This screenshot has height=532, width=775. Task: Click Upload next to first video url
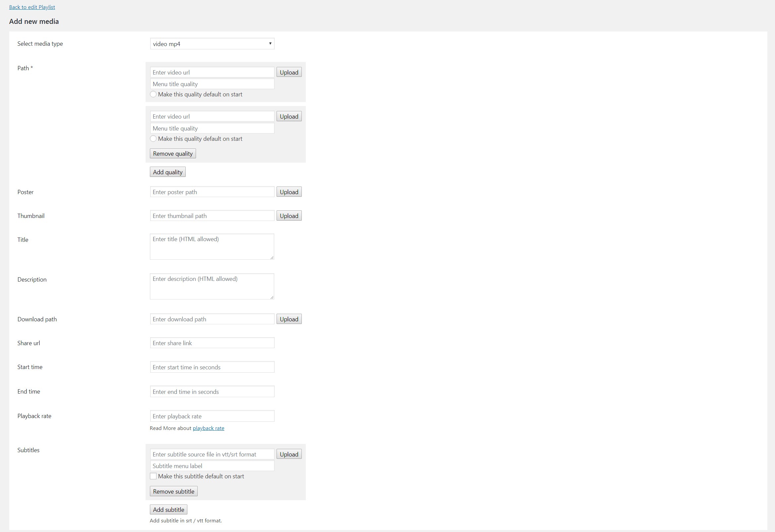[289, 72]
